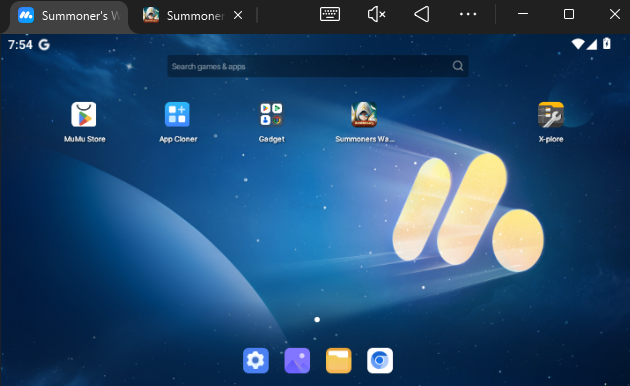Screen dimensions: 630x386
Task: Launch Summoners War from home screen
Action: [364, 114]
